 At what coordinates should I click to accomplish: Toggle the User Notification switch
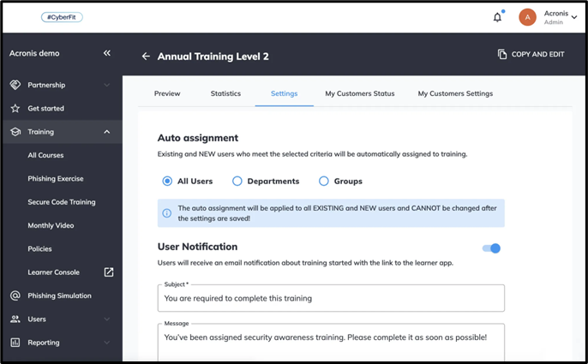coord(491,248)
